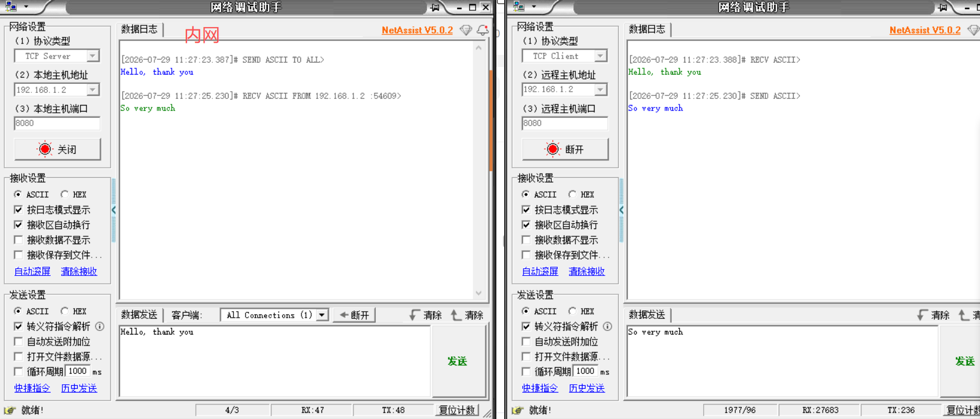Open the TCP Client protocol type dropdown
This screenshot has height=419, width=980.
[x=600, y=56]
